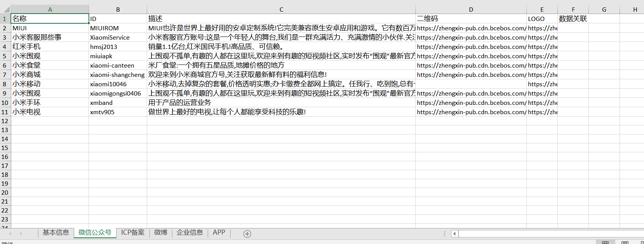Select the 欢迎来到小米商城官方号 description cell
644x244 pixels.
(281, 75)
